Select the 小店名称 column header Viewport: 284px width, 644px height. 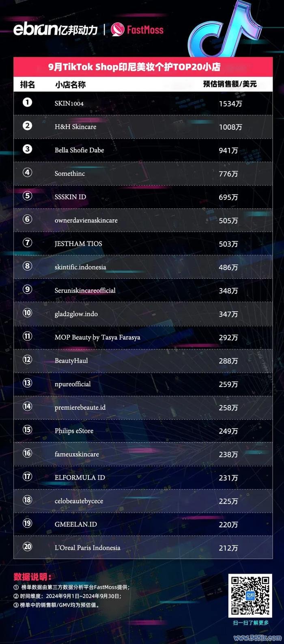tap(70, 85)
